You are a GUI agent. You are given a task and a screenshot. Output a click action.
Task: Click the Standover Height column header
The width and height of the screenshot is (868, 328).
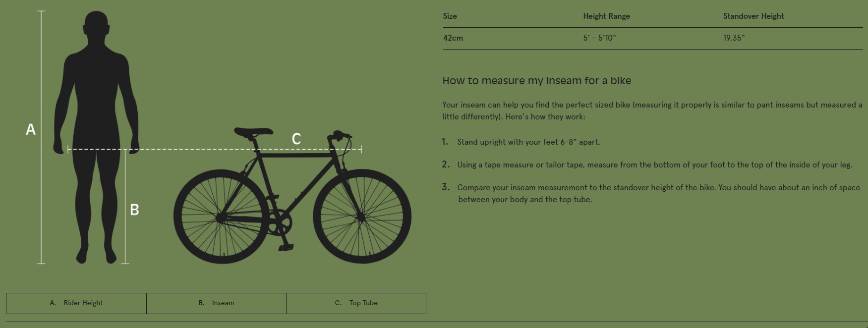(x=753, y=16)
